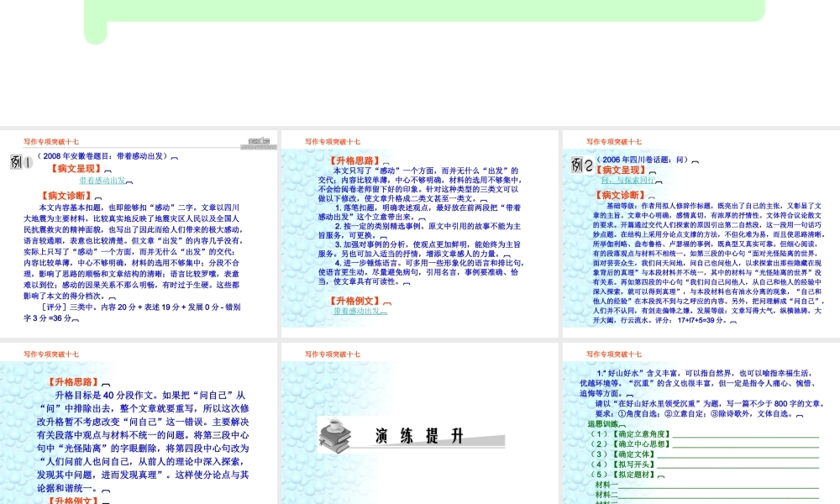Click the 【升格例文】 heading above 带着感动出发
This screenshot has width=840, height=504.
pos(354,301)
